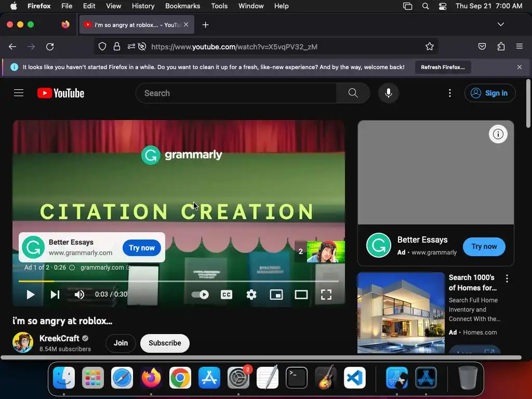Switch to theater mode

[x=301, y=295]
